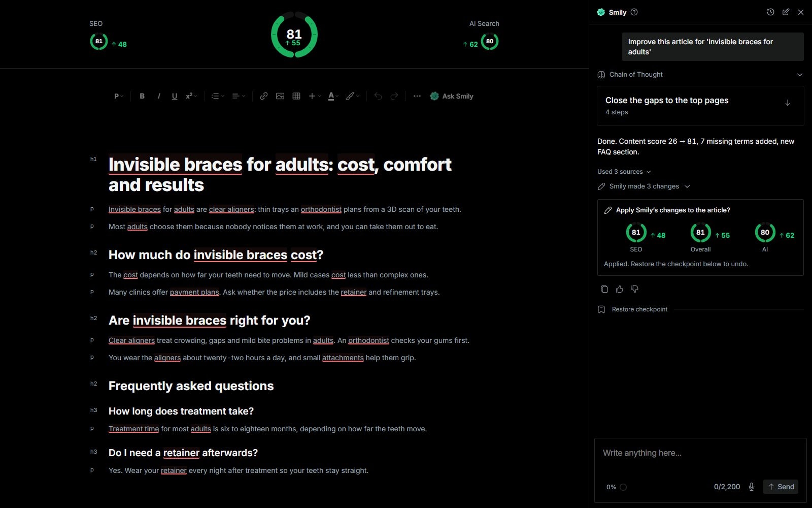Viewport: 812px width, 508px height.
Task: Click the heading How long does treatment take?
Action: point(181,411)
